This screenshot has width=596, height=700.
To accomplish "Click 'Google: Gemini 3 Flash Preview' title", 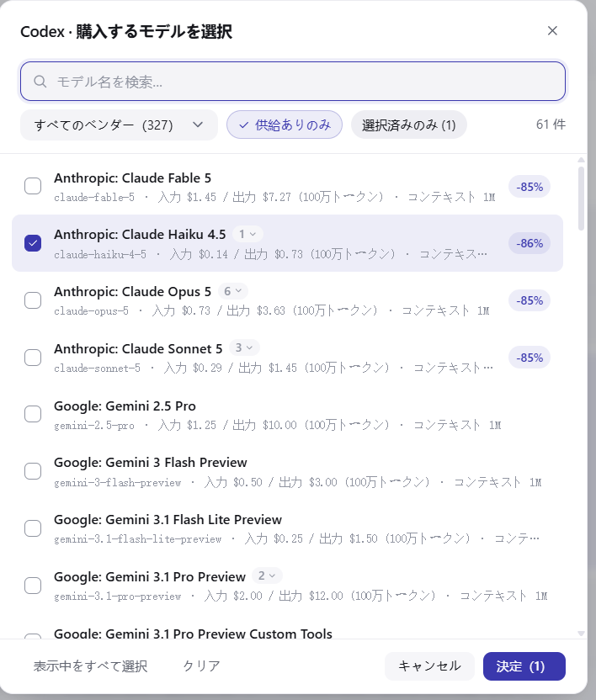I will 151,463.
